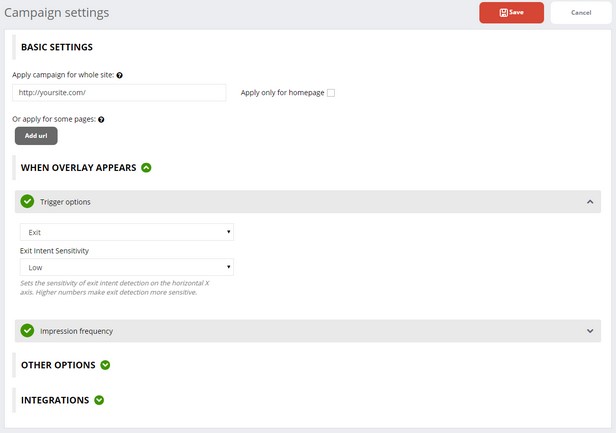
Task: Click the Trigger options header bar
Action: 308,202
